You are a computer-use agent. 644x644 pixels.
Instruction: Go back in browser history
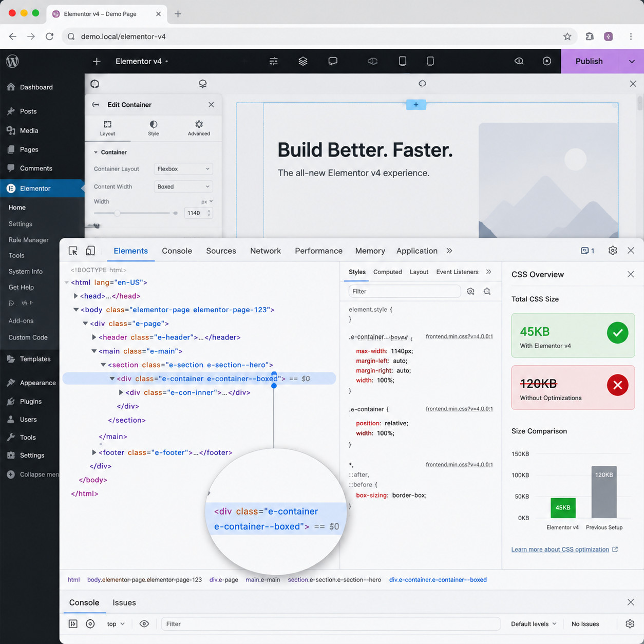(x=13, y=36)
